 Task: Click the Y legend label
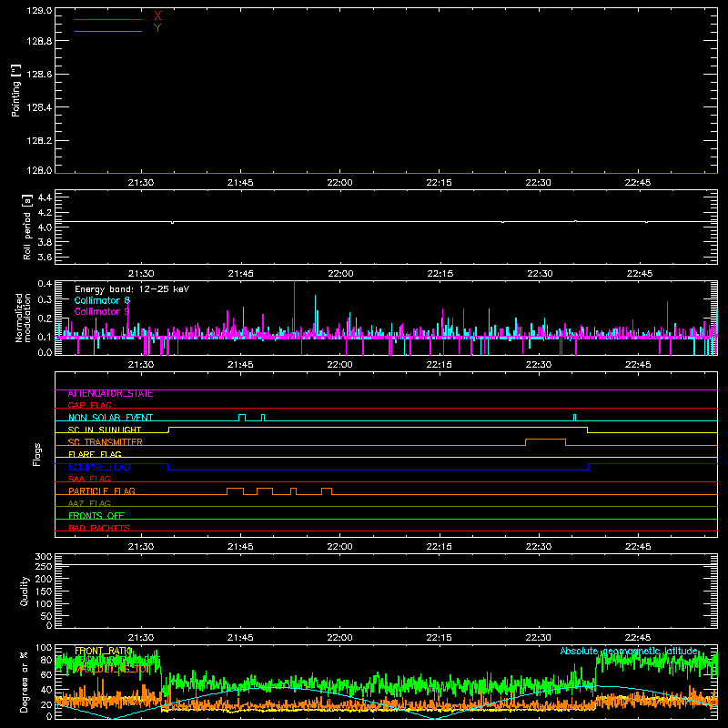(157, 28)
